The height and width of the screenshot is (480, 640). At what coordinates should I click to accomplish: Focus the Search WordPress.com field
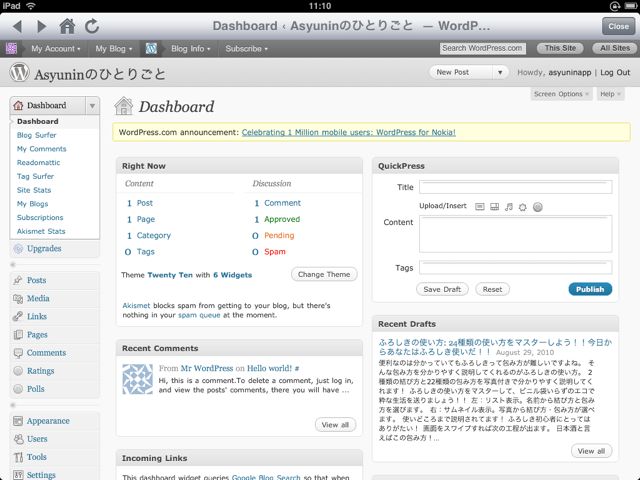[482, 48]
